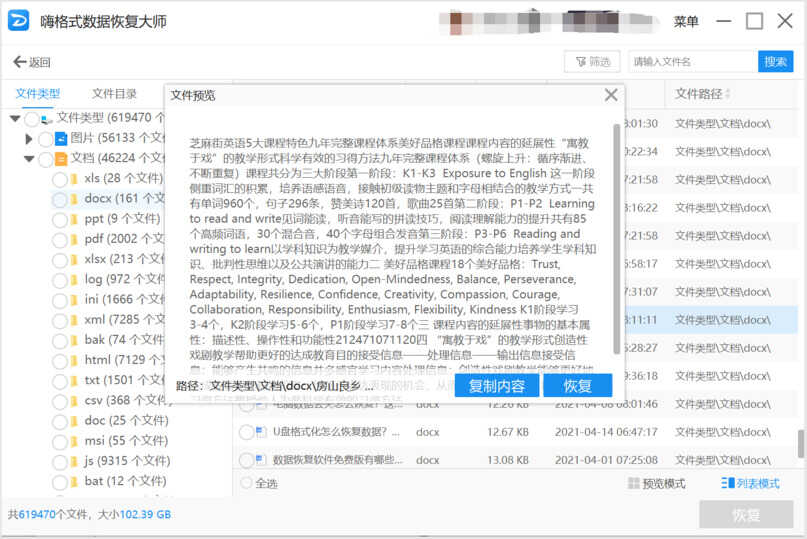Screen dimensions: 807x539
Task: Click the preview dialog vertical scrollbar
Action: click(x=617, y=239)
